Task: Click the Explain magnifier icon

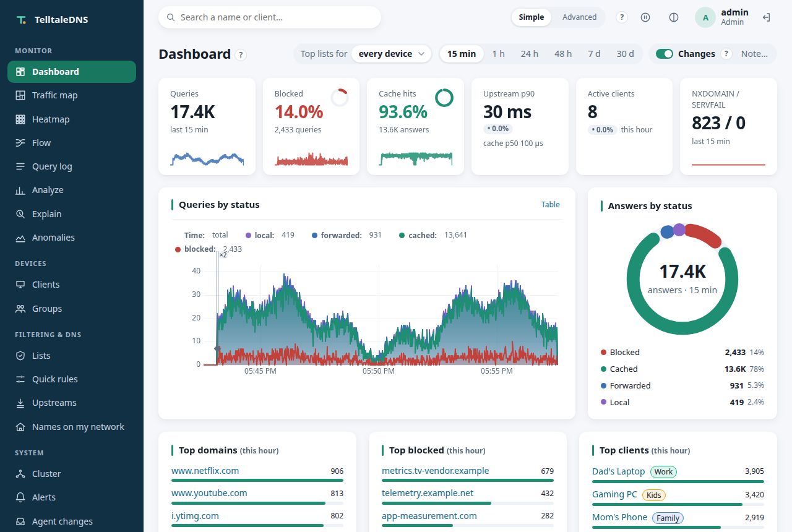Action: pos(20,214)
